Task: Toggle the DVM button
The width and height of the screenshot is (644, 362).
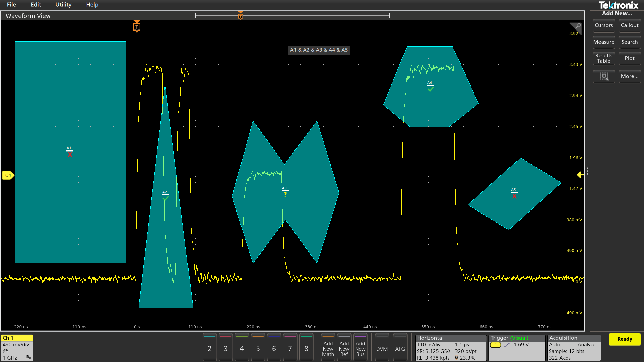Action: pos(382,348)
